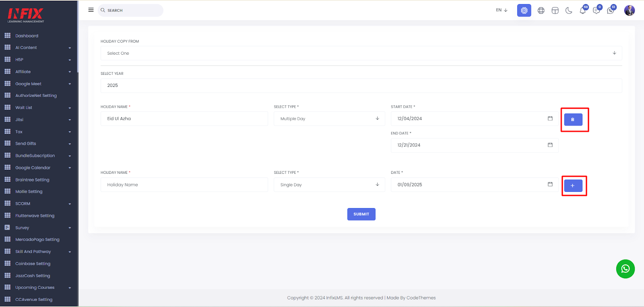Edit the Eid Ul Azha holiday name field
This screenshot has height=307, width=644.
184,119
